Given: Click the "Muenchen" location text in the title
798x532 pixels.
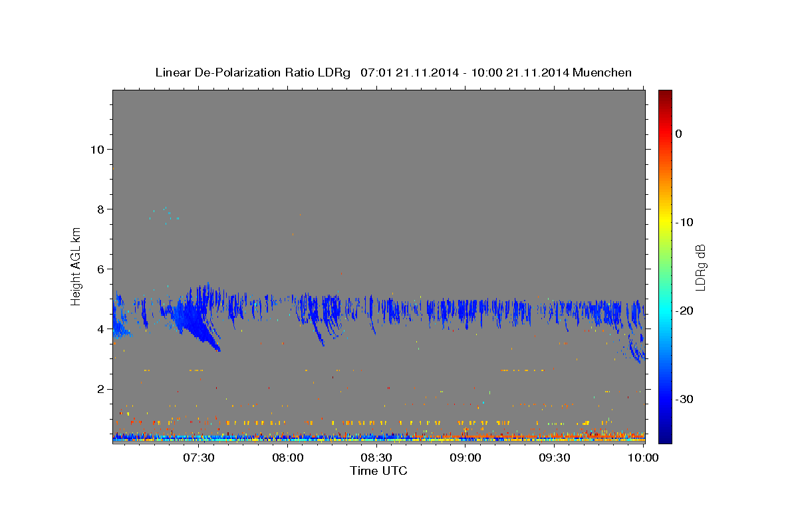Looking at the screenshot, I should (x=602, y=72).
